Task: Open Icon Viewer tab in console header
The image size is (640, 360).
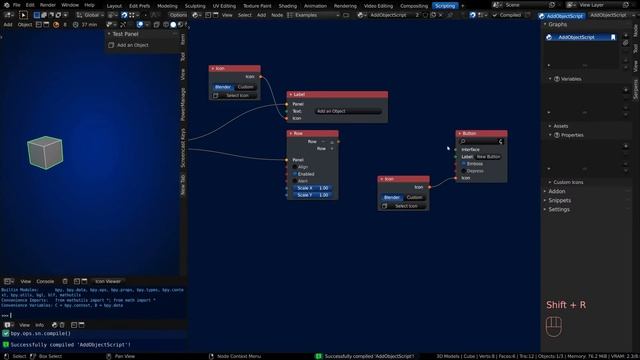Action: click(108, 281)
